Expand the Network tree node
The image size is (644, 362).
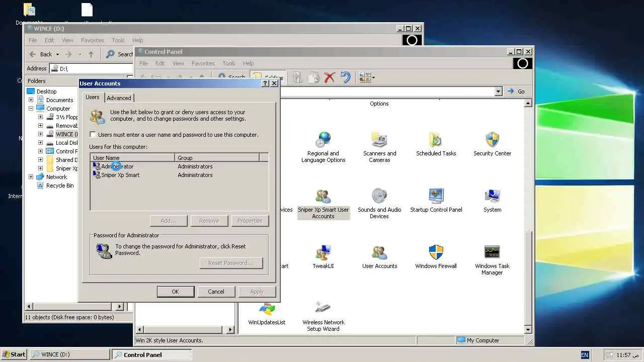coord(31,177)
